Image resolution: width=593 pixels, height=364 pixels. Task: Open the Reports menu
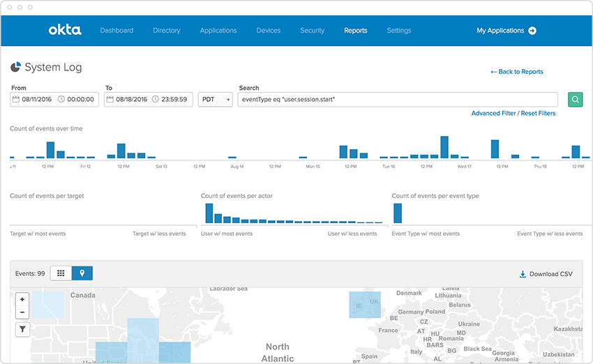click(355, 31)
